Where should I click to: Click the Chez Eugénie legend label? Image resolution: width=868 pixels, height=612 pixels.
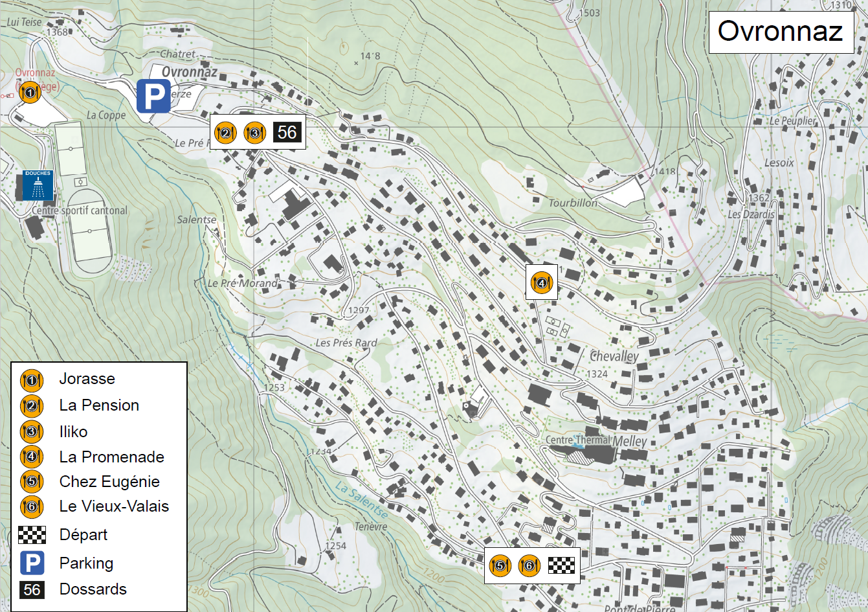(x=109, y=481)
